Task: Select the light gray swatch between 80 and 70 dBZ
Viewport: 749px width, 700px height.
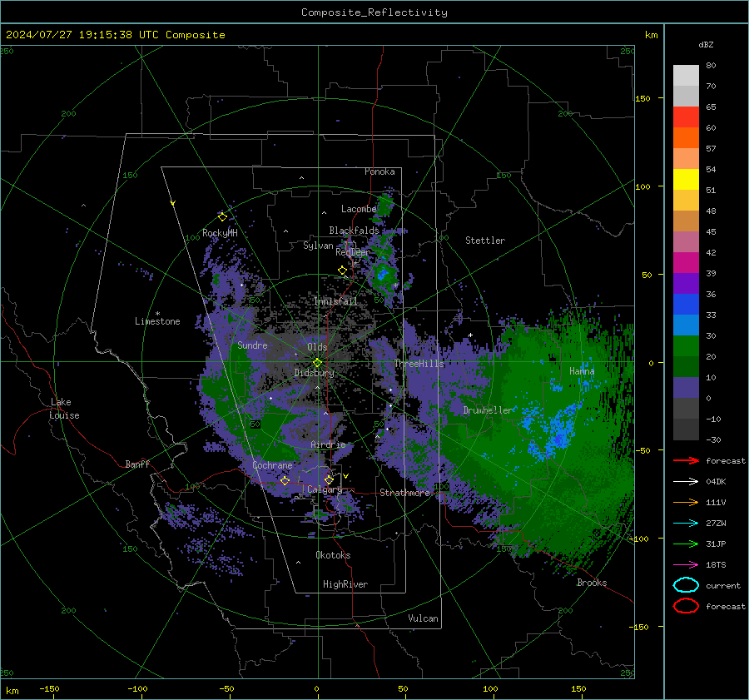Action: click(x=686, y=76)
